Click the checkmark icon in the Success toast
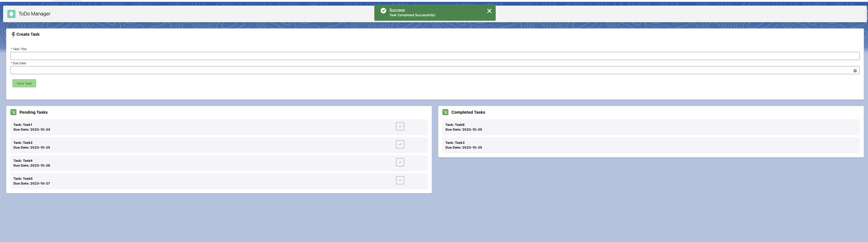Screen dimensions: 868x242 (383, 10)
